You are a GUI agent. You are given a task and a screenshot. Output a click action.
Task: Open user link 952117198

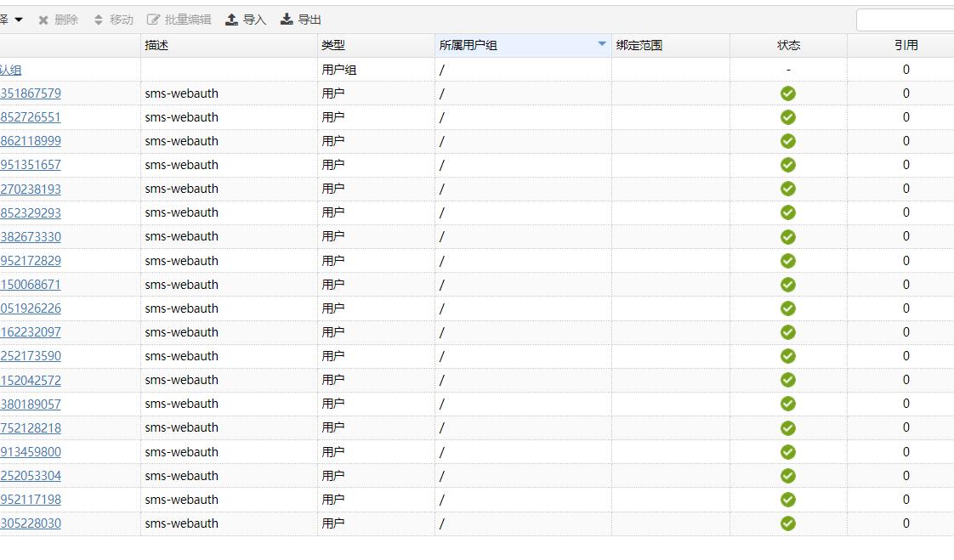point(31,499)
